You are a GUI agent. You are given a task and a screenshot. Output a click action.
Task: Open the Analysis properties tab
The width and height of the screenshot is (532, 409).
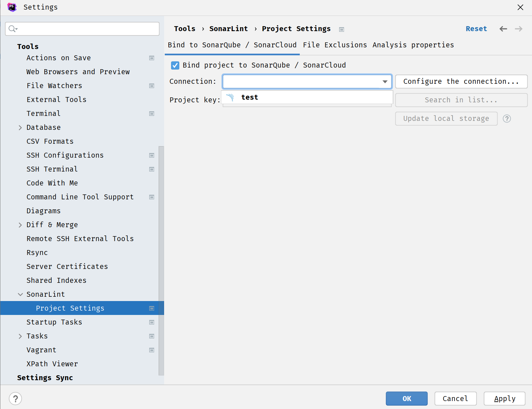[x=413, y=45]
